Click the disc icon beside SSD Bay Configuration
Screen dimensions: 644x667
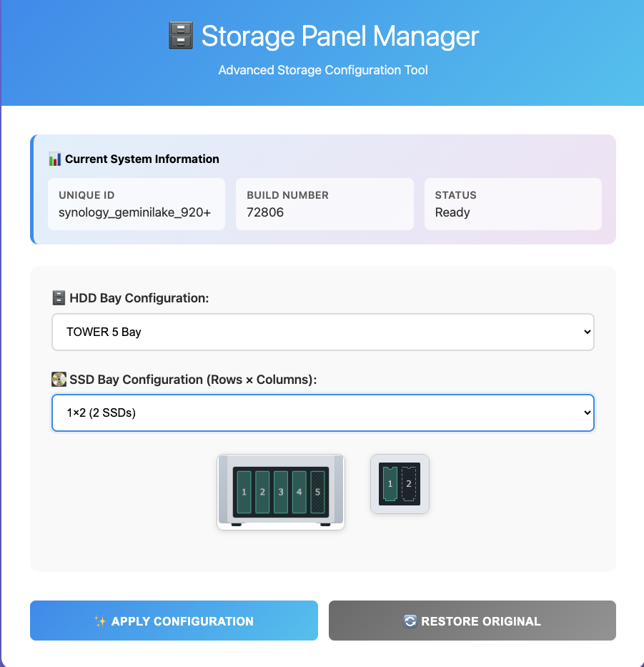pos(59,379)
